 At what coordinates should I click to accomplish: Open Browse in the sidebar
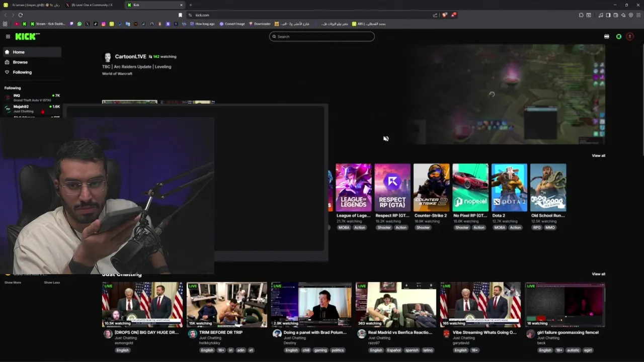pos(32,62)
